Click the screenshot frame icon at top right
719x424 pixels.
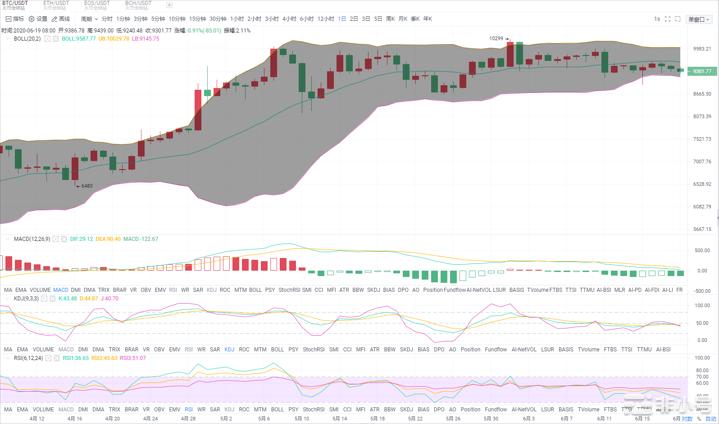(x=677, y=19)
